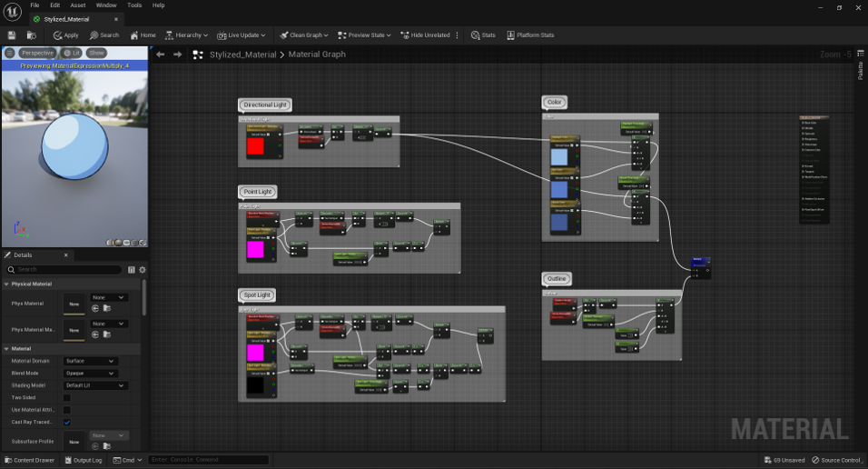Open the Shading Model dropdown
Viewport: 868px width, 469px height.
pos(94,385)
